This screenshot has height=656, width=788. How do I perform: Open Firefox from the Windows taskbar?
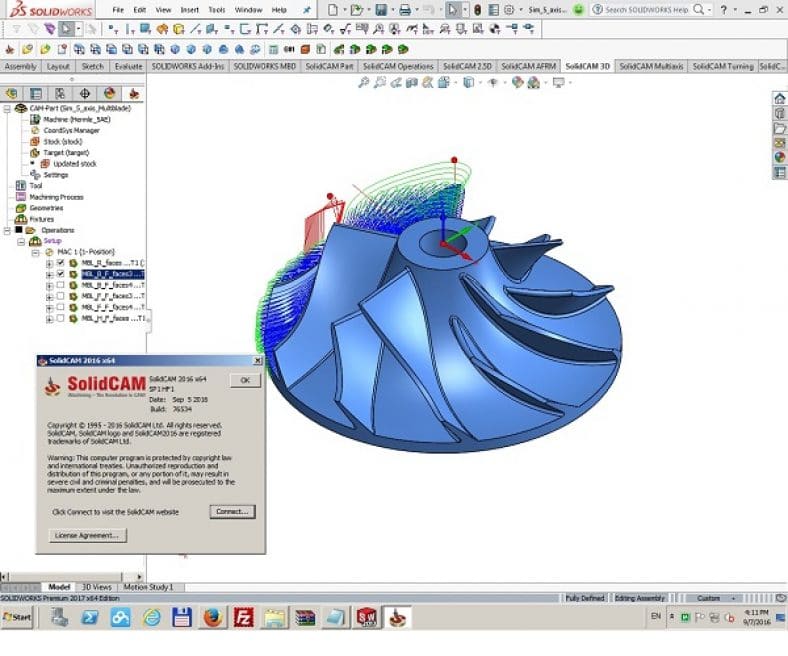tap(211, 617)
